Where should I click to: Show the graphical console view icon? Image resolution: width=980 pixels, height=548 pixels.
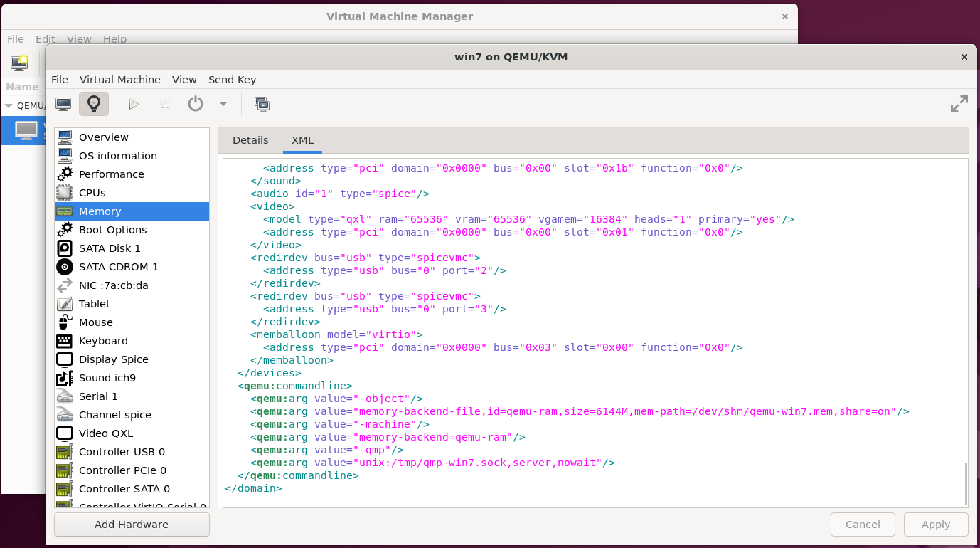[x=63, y=104]
